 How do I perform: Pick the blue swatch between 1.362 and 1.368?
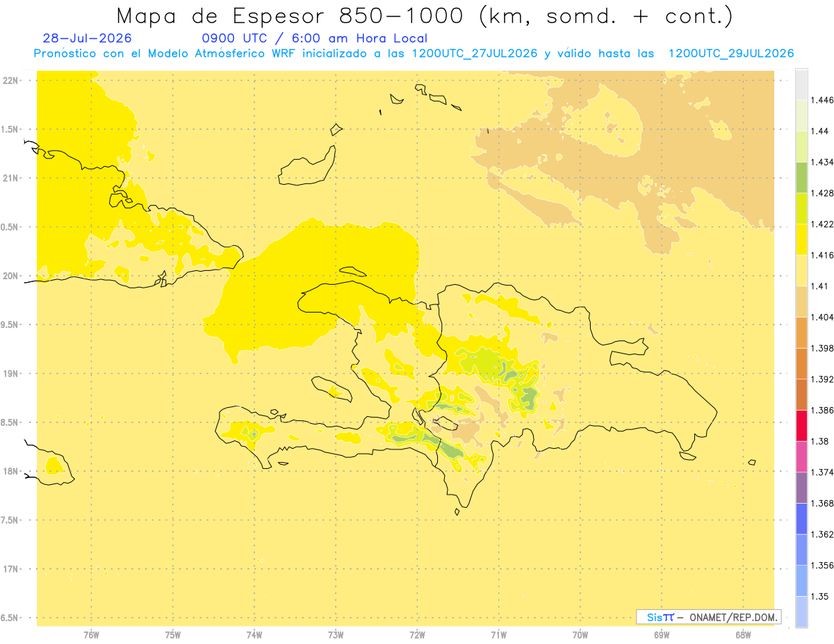coord(801,518)
